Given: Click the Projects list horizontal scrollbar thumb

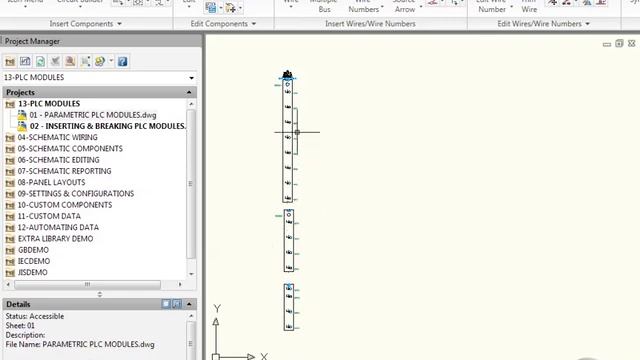Looking at the screenshot, I should 87,284.
